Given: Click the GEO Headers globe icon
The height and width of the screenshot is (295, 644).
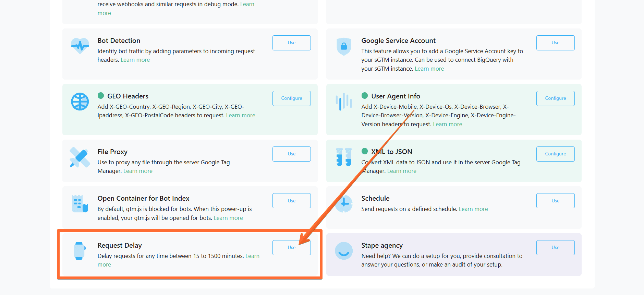Looking at the screenshot, I should (80, 102).
